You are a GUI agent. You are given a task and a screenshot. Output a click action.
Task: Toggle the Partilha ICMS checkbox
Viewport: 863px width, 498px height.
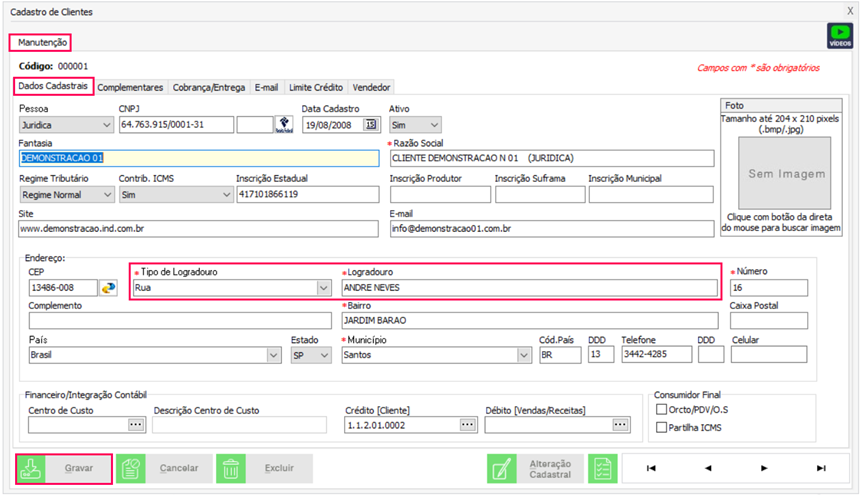pyautogui.click(x=661, y=428)
